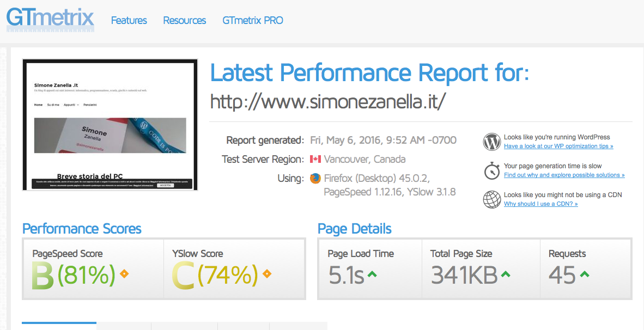644x330 pixels.
Task: Click the stopwatch icon for page generation
Action: click(491, 170)
